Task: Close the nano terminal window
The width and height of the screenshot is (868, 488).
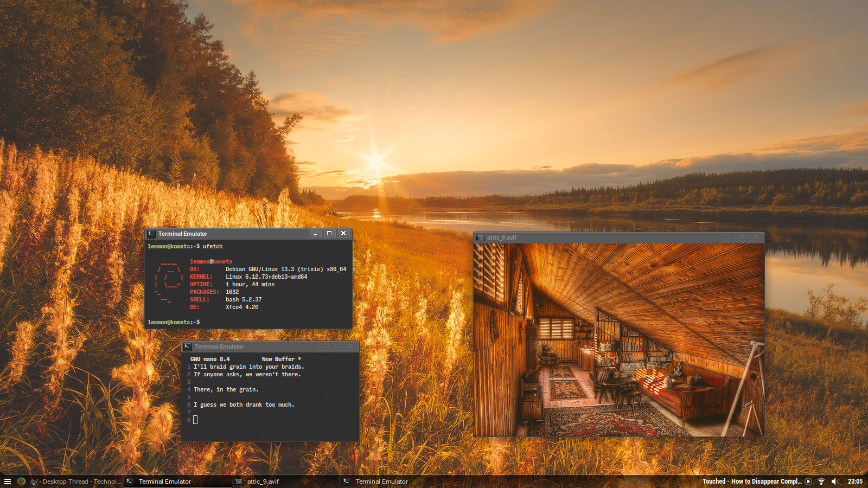Action: [x=350, y=346]
